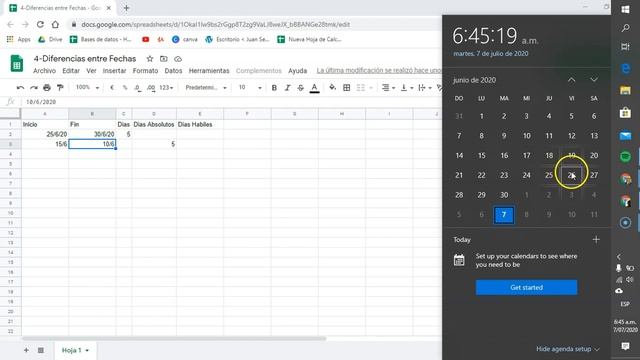This screenshot has width=640, height=360.
Task: Open the Formato menu
Action: coord(145,71)
